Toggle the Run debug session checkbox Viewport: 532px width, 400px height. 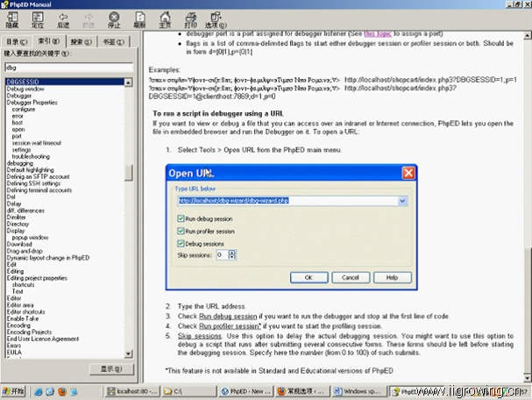coord(181,218)
